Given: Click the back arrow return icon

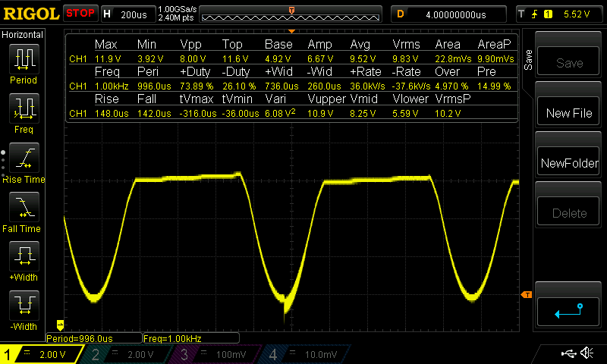Looking at the screenshot, I should (568, 311).
